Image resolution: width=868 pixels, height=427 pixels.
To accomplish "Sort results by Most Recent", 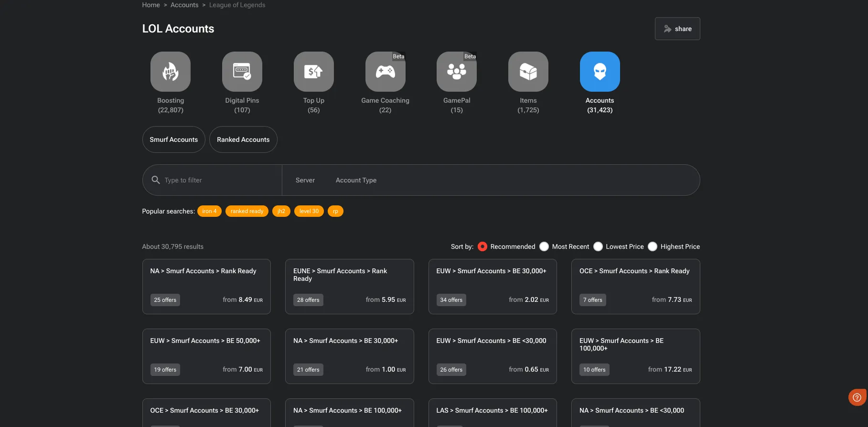I will click(544, 246).
